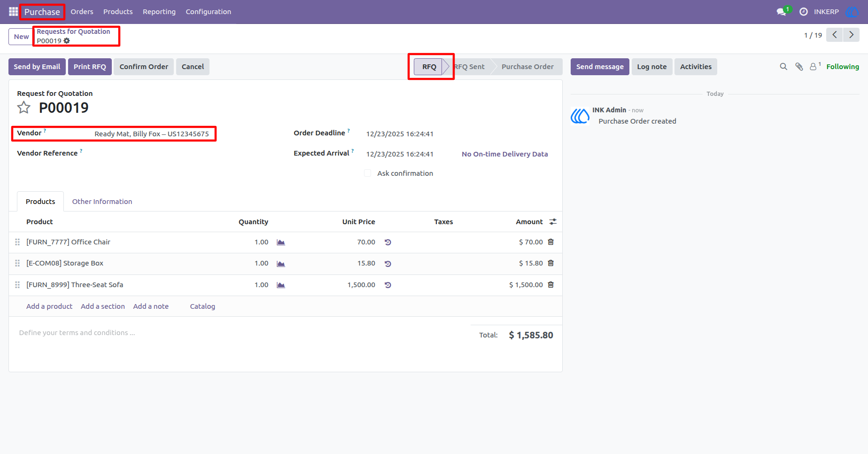Click the terms and conditions field
This screenshot has width=868, height=454.
click(77, 333)
